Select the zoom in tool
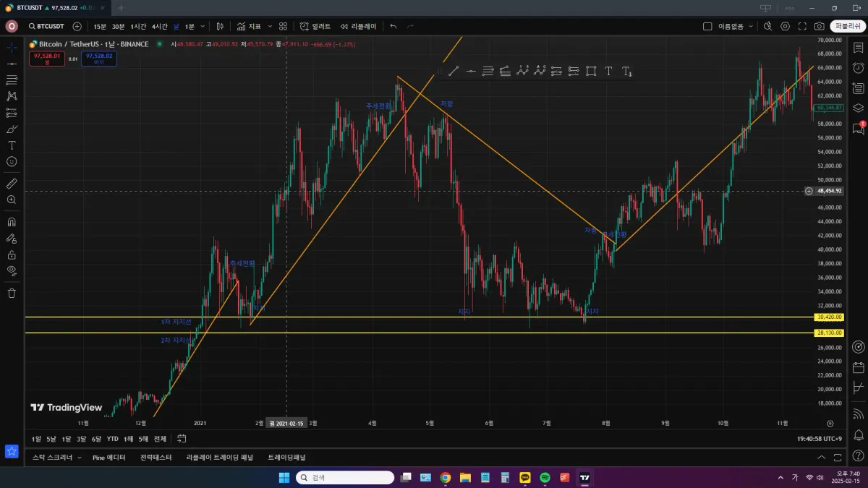Screen dimensions: 868x488 [x=12, y=200]
